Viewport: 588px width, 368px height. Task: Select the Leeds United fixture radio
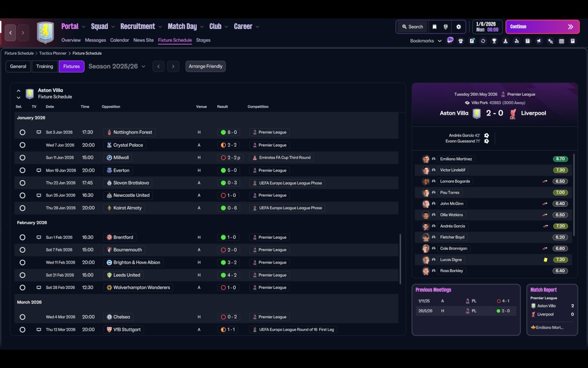point(23,275)
